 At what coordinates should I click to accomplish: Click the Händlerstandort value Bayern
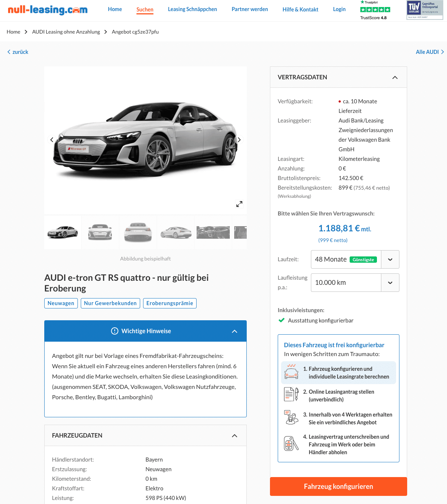point(154,460)
